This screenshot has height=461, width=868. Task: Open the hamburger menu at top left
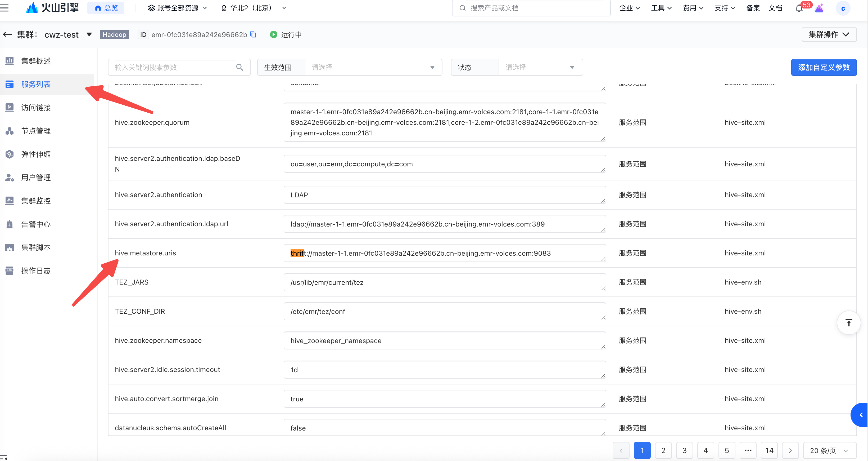(5, 8)
